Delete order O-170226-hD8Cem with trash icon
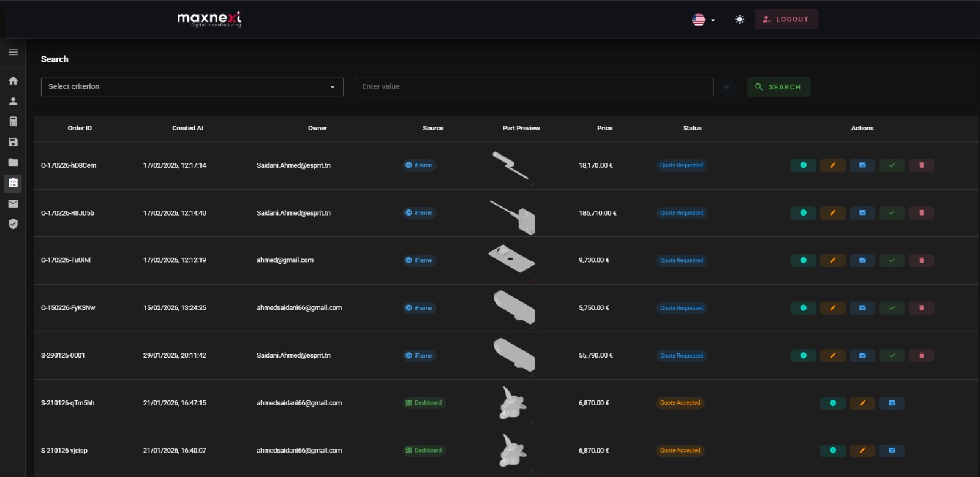Screen dimensions: 980x477 tap(921, 165)
